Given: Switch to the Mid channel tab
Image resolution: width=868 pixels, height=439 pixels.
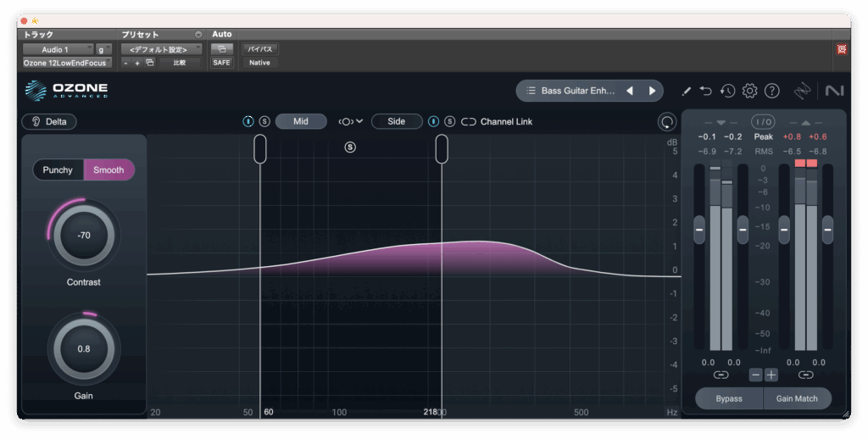Looking at the screenshot, I should (300, 121).
